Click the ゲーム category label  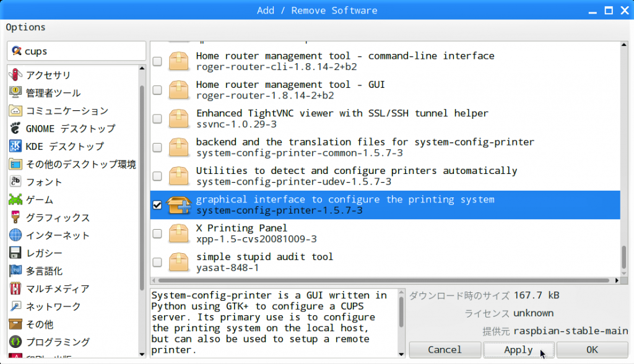(x=40, y=200)
